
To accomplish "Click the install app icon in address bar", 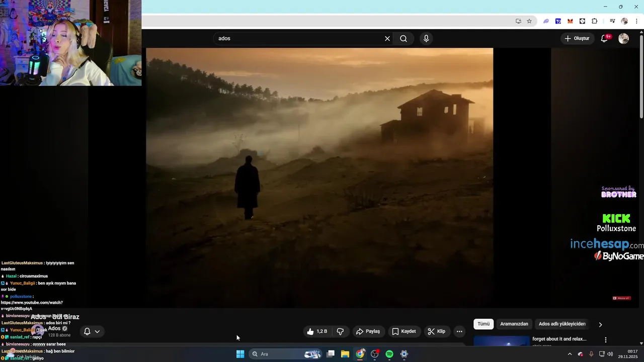I will [x=518, y=21].
